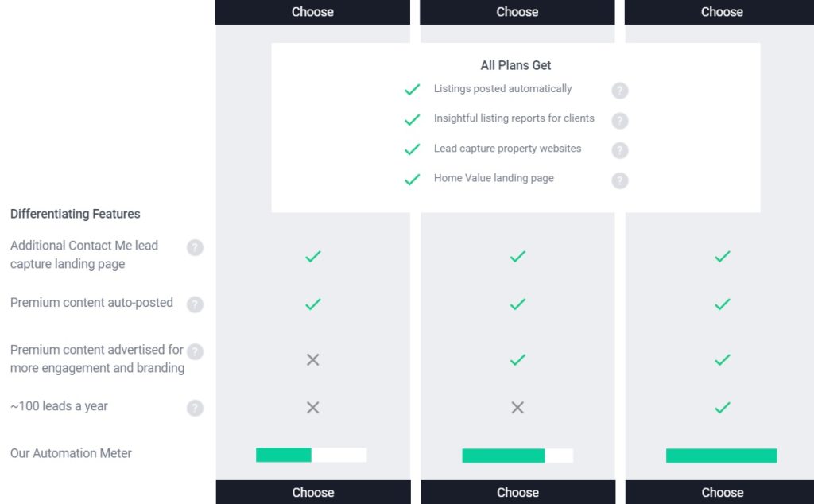Click X under middle plan for ~100 leads
Viewport: 814px width, 504px height.
click(x=517, y=407)
